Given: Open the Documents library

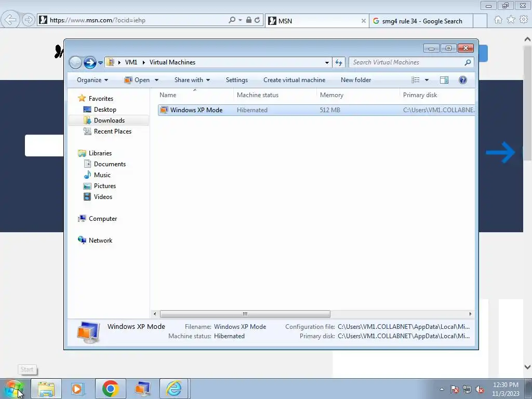Looking at the screenshot, I should (x=110, y=164).
